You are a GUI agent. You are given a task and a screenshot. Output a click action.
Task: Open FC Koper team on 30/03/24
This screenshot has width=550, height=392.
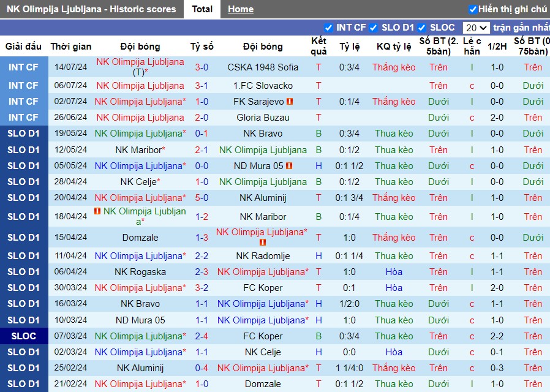[263, 288]
